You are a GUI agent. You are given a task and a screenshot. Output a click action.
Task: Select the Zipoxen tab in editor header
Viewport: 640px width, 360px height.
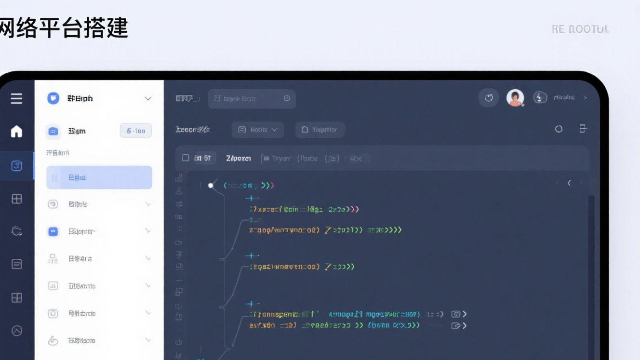238,158
